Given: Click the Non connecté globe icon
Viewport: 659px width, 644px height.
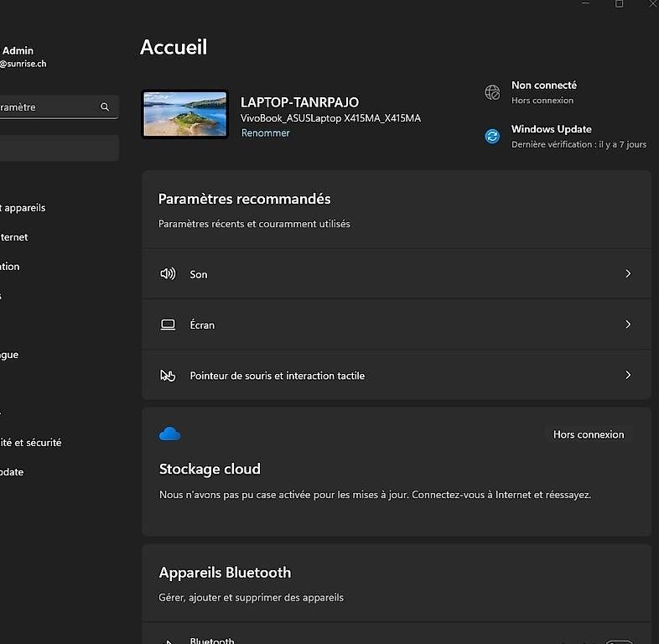Looking at the screenshot, I should pyautogui.click(x=492, y=92).
